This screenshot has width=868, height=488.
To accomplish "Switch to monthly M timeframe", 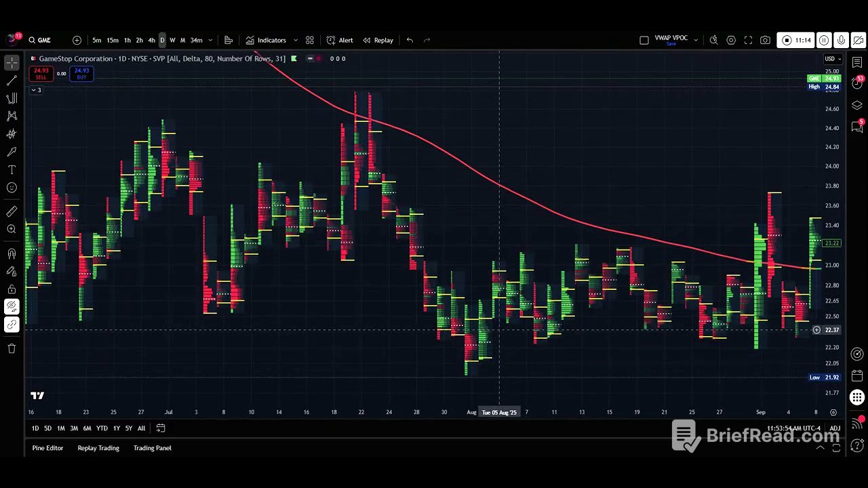I will pyautogui.click(x=182, y=40).
